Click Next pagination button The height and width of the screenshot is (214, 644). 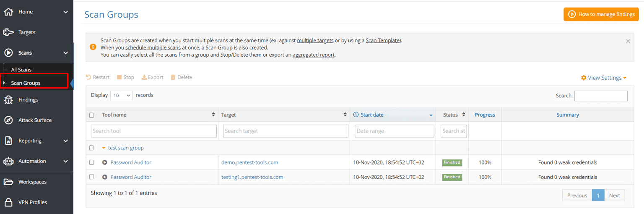[x=614, y=196]
